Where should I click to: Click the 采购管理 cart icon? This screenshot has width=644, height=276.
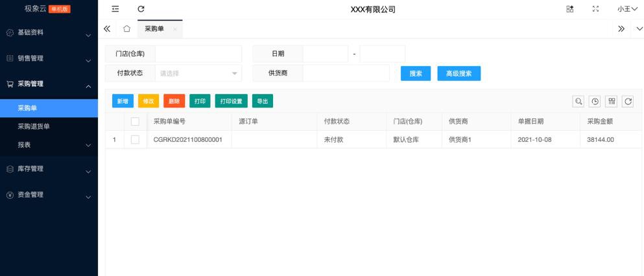10,84
